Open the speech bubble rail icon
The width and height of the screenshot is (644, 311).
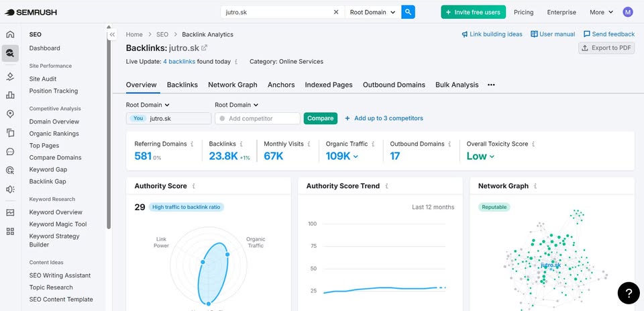point(10,152)
